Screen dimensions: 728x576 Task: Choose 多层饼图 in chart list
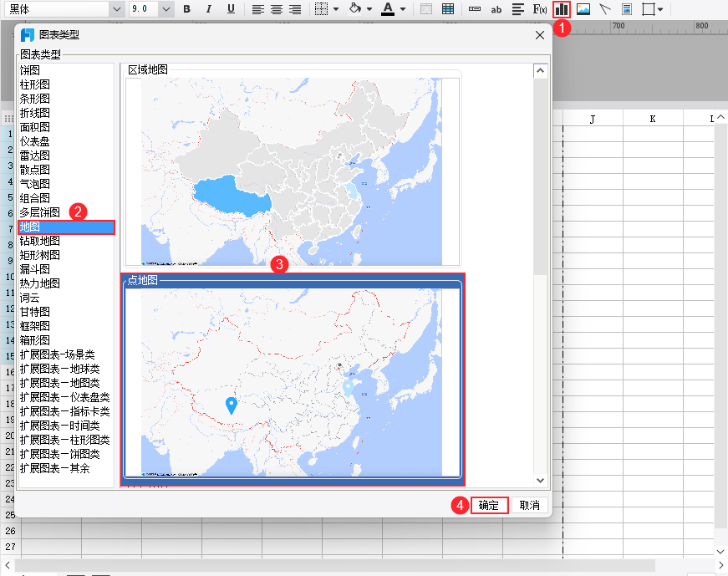tap(40, 212)
